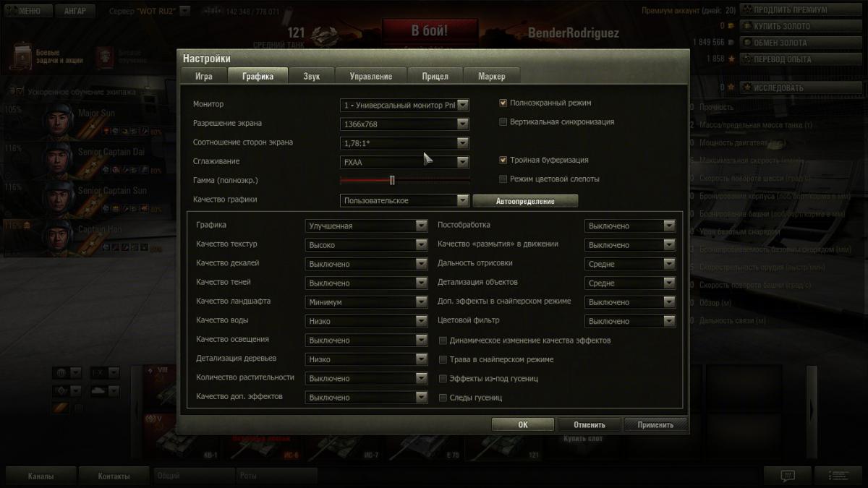The width and height of the screenshot is (868, 488).
Task: Click the Боевые задачи и акции icon
Action: [25, 56]
